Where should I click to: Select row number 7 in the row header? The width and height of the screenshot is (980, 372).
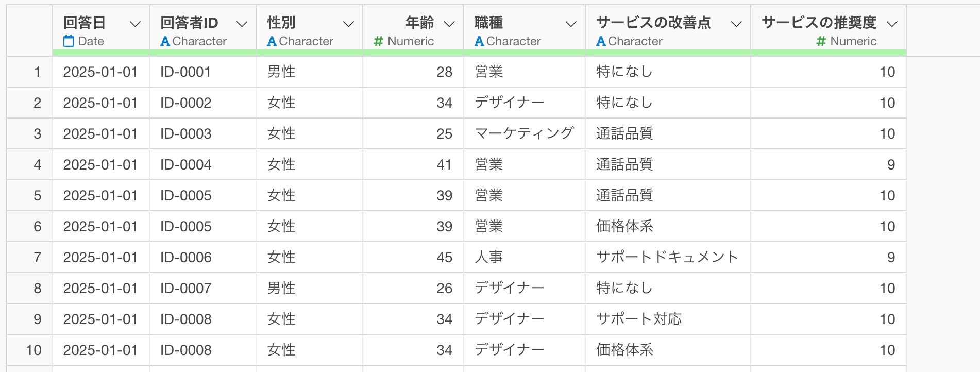point(37,257)
